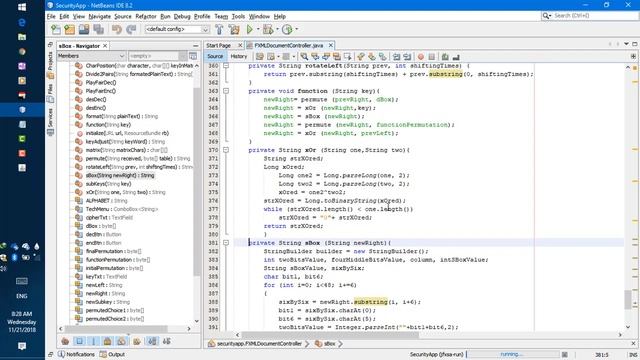Click the editor horizontal scrollbar
The image size is (640, 360).
click(331, 335)
